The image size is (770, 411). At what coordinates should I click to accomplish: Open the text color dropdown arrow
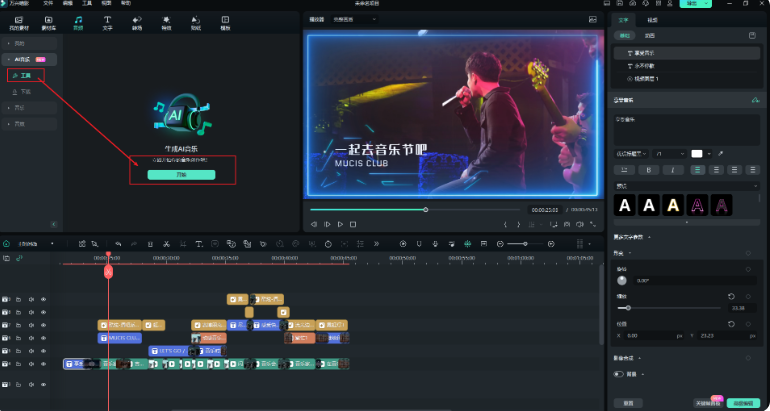[710, 154]
